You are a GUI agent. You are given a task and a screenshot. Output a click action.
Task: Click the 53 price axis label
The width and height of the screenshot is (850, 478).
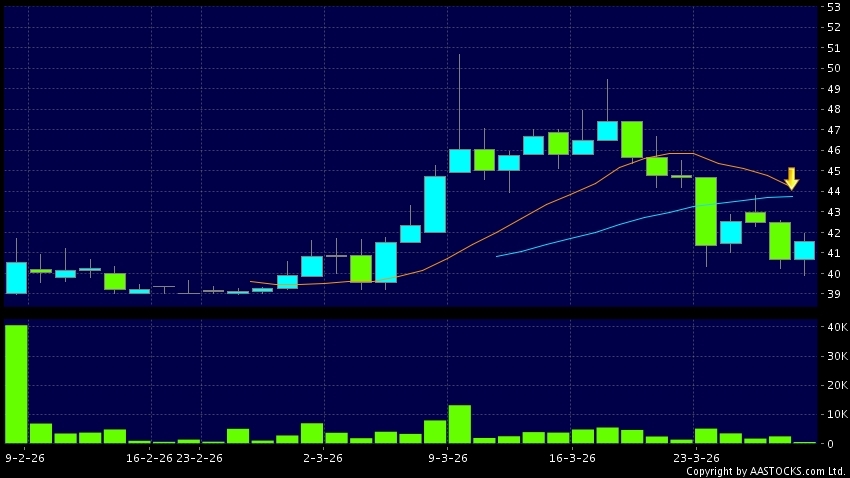click(x=832, y=7)
